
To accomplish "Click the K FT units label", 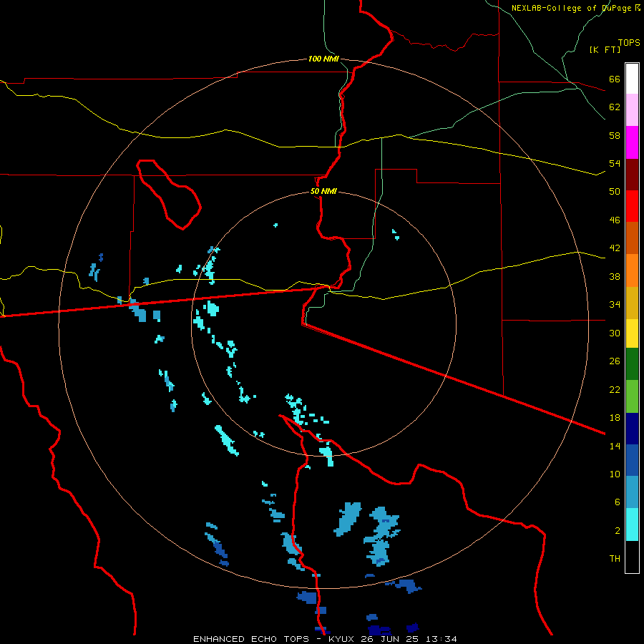I will [605, 49].
